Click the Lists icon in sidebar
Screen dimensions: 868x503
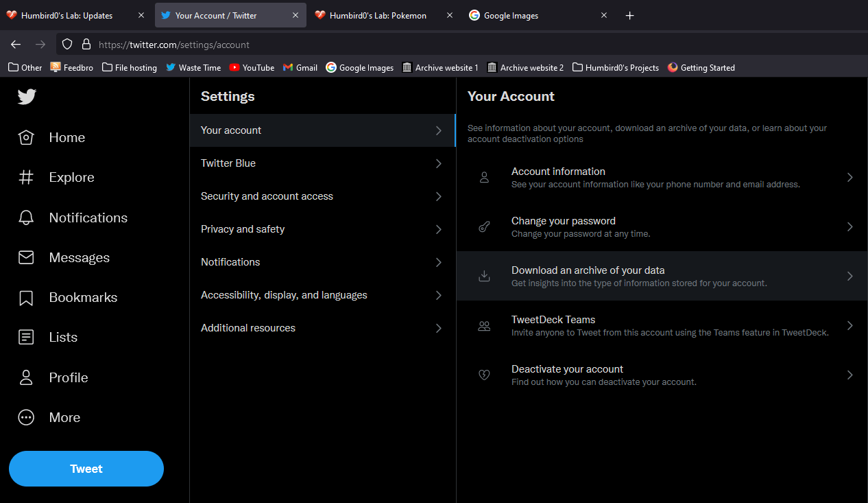[26, 338]
